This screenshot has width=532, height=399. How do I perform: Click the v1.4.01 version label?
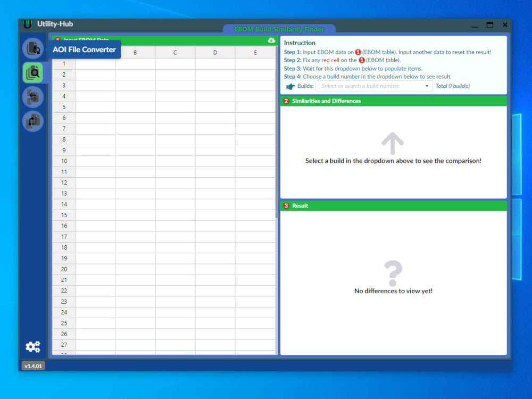(32, 365)
